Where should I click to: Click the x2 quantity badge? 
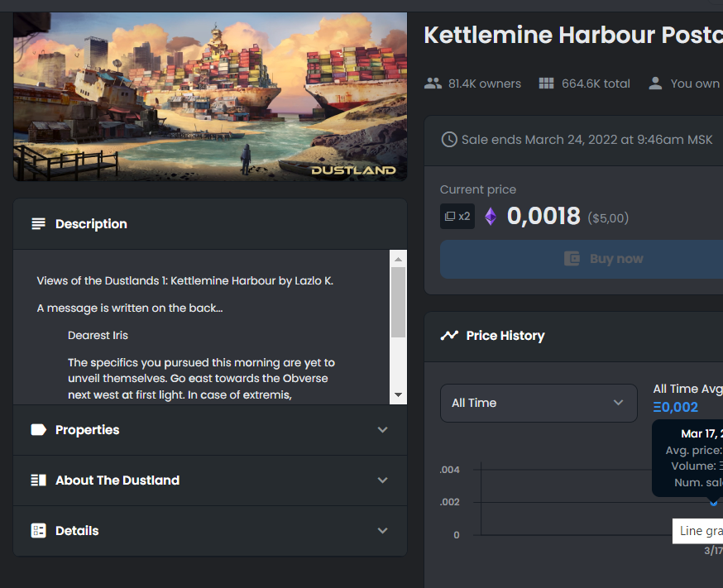[x=457, y=216]
